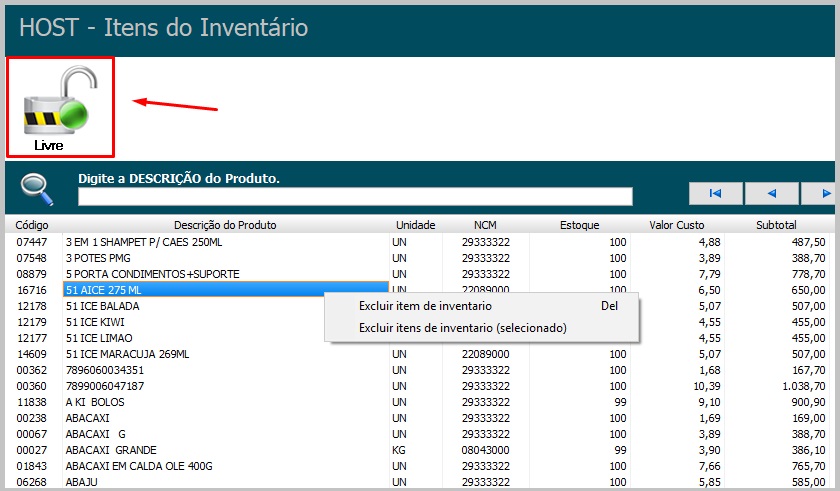
Task: Click code cell 00027
Action: click(x=32, y=450)
